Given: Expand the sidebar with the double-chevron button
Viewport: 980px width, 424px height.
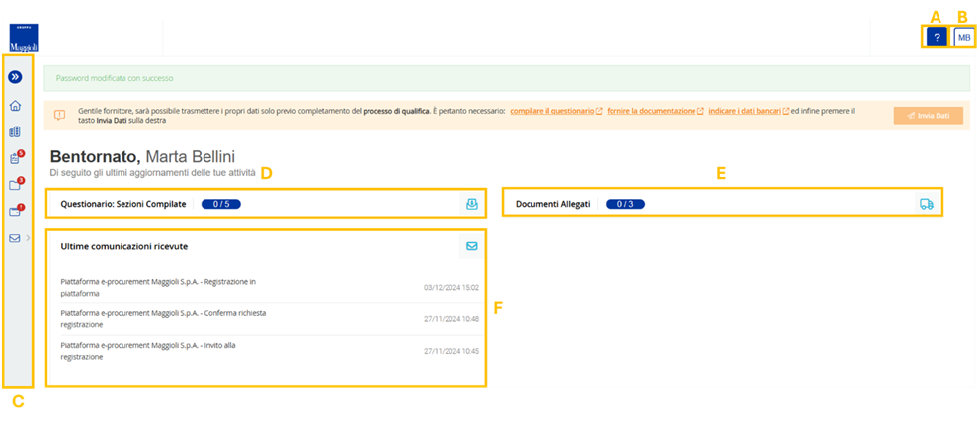Looking at the screenshot, I should click(16, 77).
